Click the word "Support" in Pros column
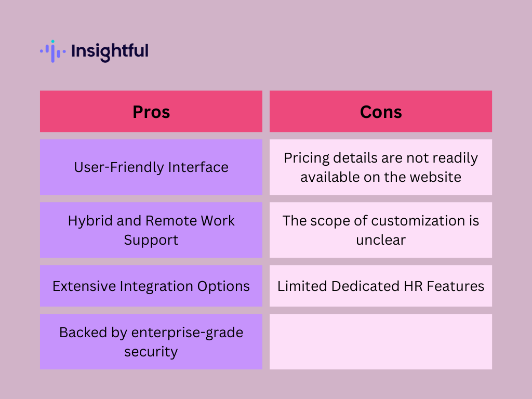Image resolution: width=532 pixels, height=399 pixels. pyautogui.click(x=151, y=240)
